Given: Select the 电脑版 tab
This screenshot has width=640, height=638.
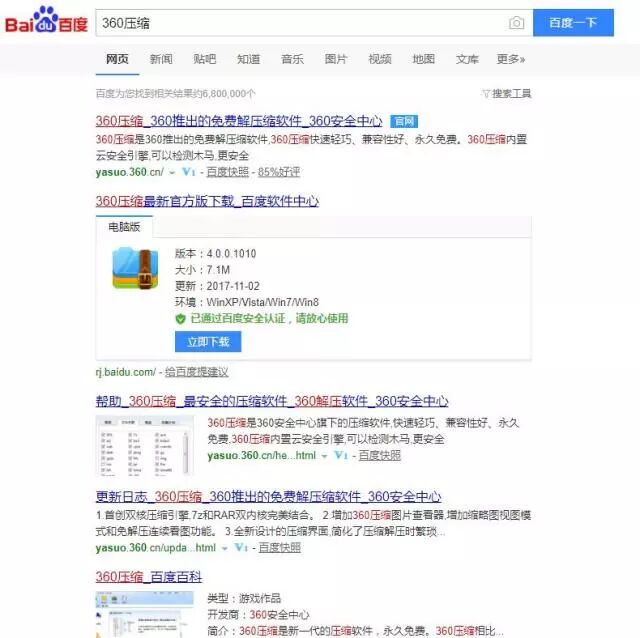Looking at the screenshot, I should pyautogui.click(x=124, y=227).
